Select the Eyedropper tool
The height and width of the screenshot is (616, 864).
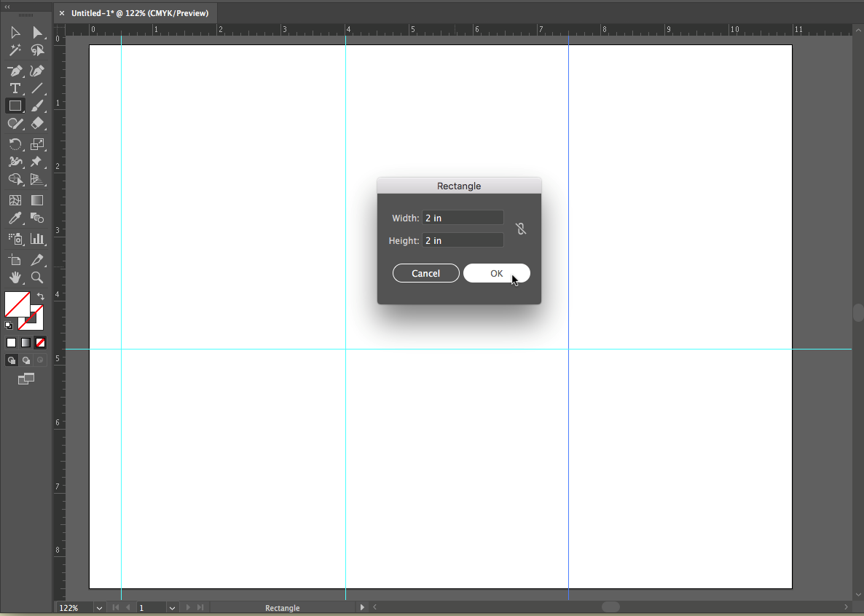coord(15,218)
